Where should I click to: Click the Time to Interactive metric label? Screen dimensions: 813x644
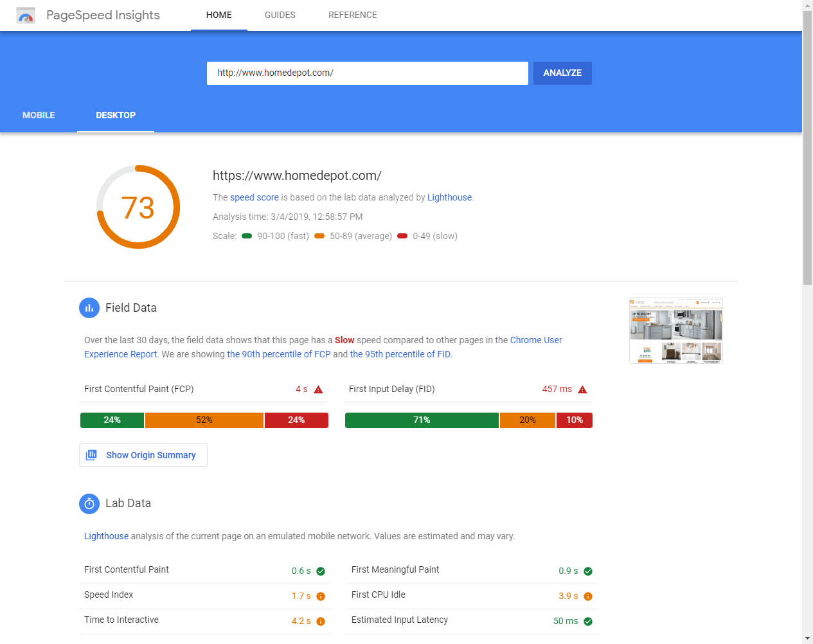[x=121, y=620]
